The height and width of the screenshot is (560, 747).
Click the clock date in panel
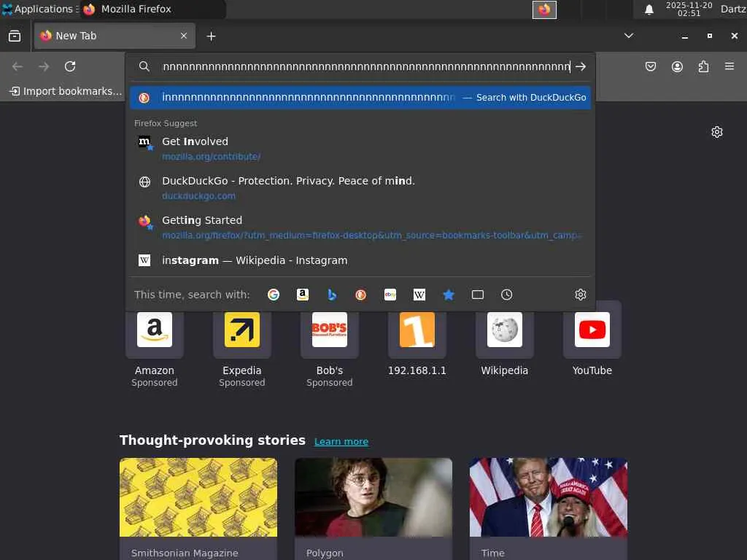pyautogui.click(x=689, y=9)
